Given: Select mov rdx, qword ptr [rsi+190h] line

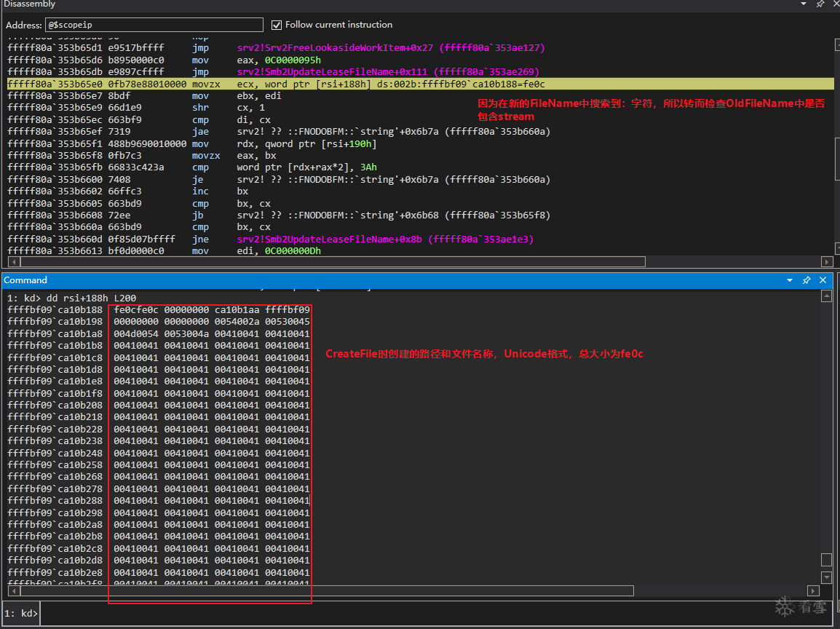Looking at the screenshot, I should (191, 144).
